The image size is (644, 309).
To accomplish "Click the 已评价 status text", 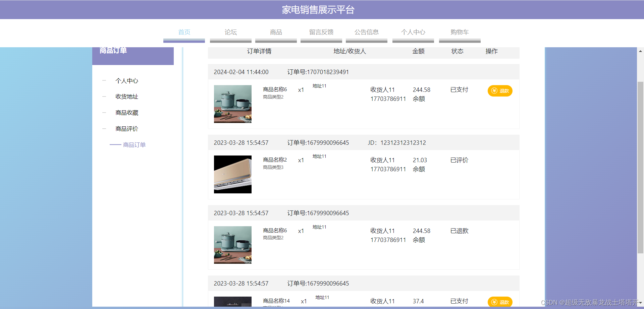I will pos(459,160).
